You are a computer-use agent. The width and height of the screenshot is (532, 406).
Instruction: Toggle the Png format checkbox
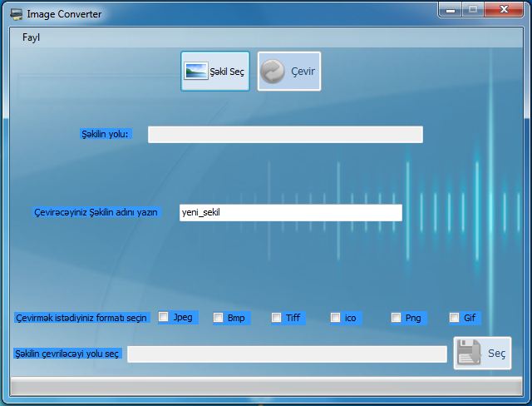click(397, 317)
